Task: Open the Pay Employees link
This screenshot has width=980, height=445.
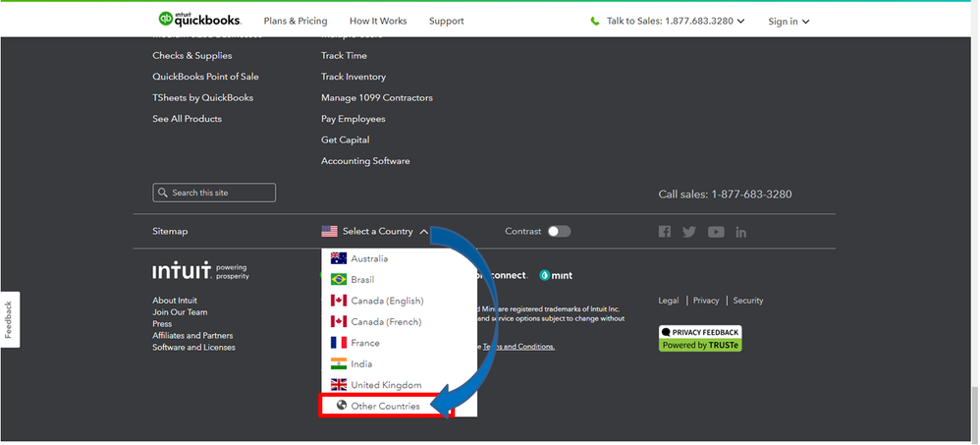Action: click(x=354, y=119)
